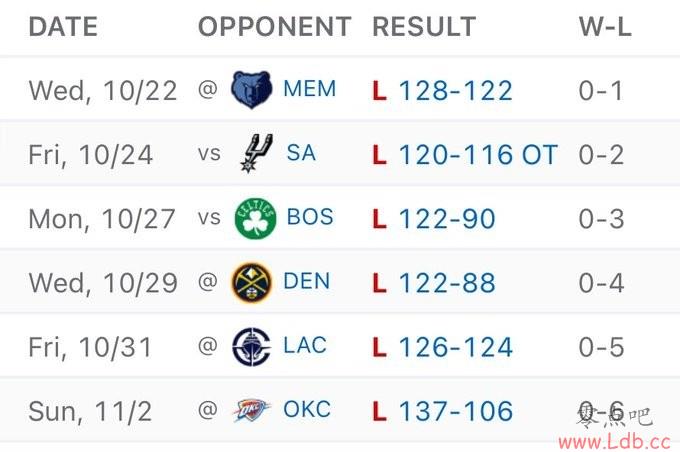The height and width of the screenshot is (452, 680).
Task: Open the 122-88 box score
Action: pyautogui.click(x=447, y=283)
